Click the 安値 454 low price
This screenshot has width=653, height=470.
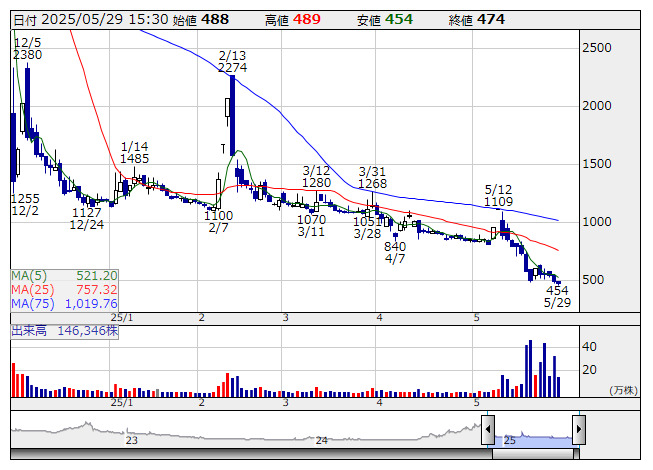pyautogui.click(x=385, y=20)
